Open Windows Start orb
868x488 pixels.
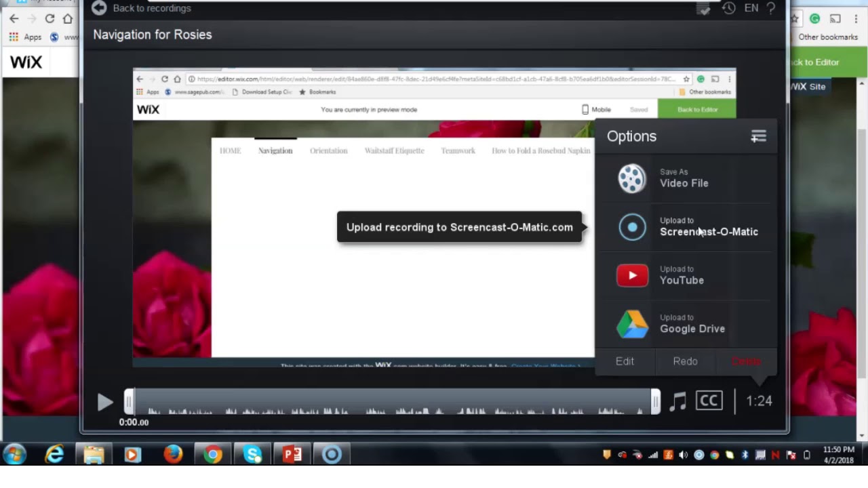(14, 454)
